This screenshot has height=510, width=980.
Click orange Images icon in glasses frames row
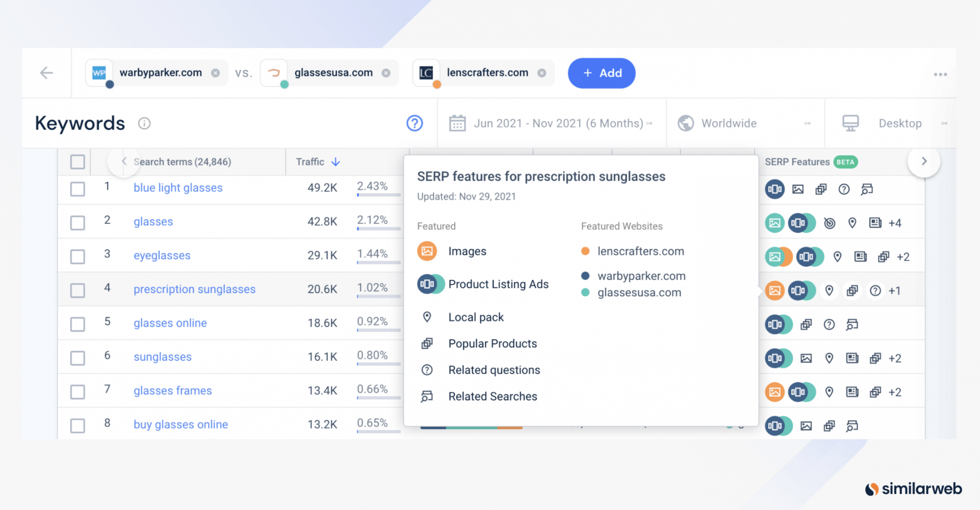[x=775, y=392]
